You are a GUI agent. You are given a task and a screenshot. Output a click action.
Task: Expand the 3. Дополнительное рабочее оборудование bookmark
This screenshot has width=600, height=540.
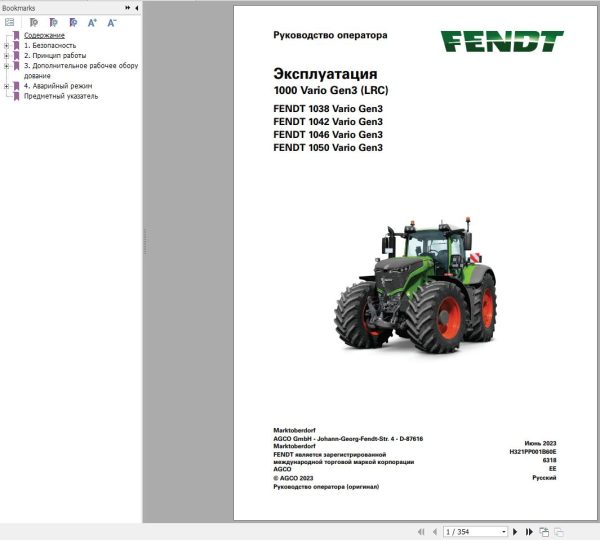6,66
